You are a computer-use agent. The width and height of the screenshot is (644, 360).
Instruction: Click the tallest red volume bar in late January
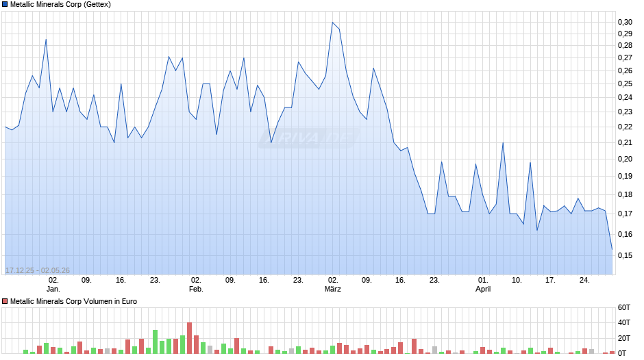pyautogui.click(x=189, y=338)
